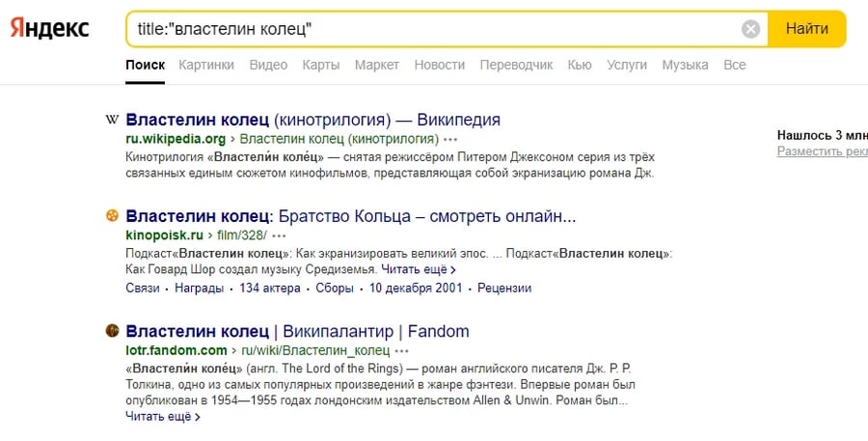Click the Kinopoisk favicon beside second result
868x441 pixels.
pyautogui.click(x=112, y=215)
